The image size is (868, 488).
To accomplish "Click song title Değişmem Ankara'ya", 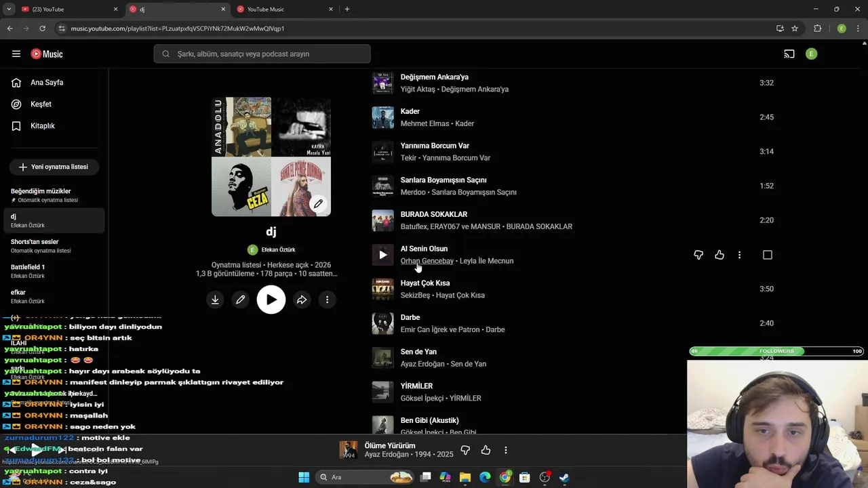I will (435, 77).
